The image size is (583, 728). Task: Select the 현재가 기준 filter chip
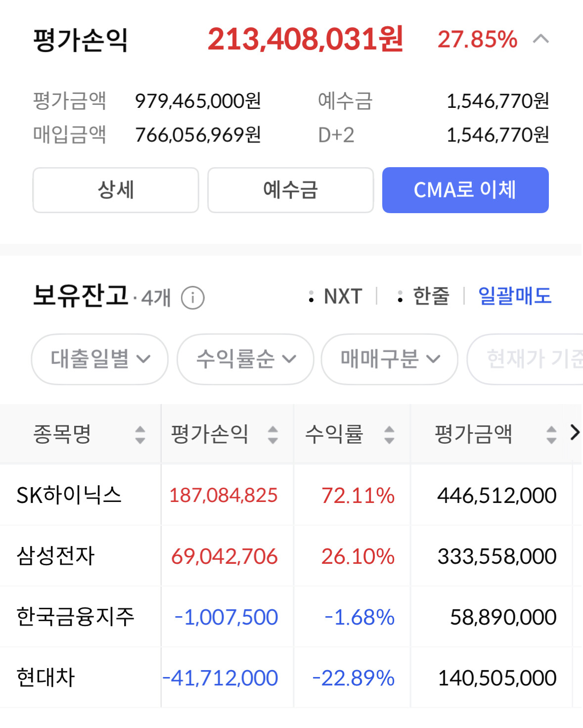pos(525,360)
